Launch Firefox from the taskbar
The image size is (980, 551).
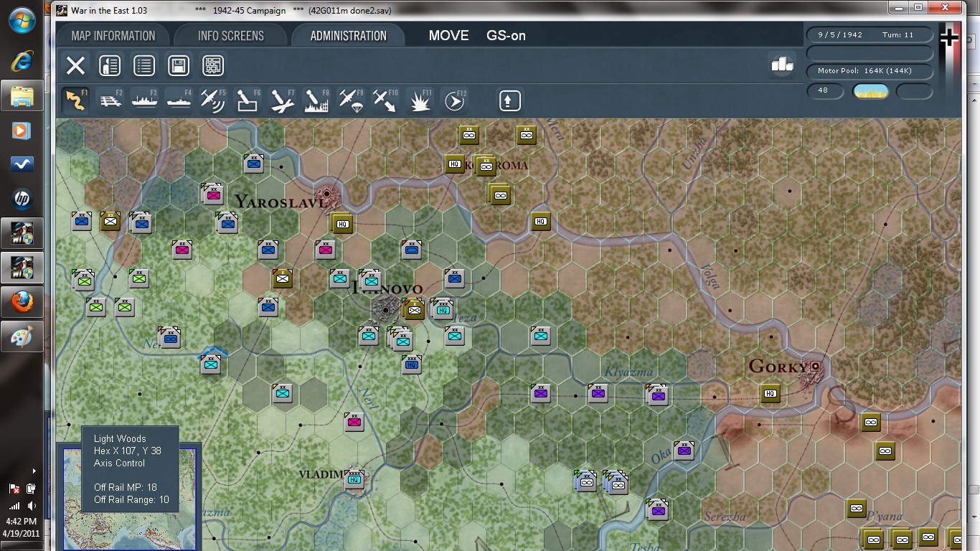tap(22, 302)
